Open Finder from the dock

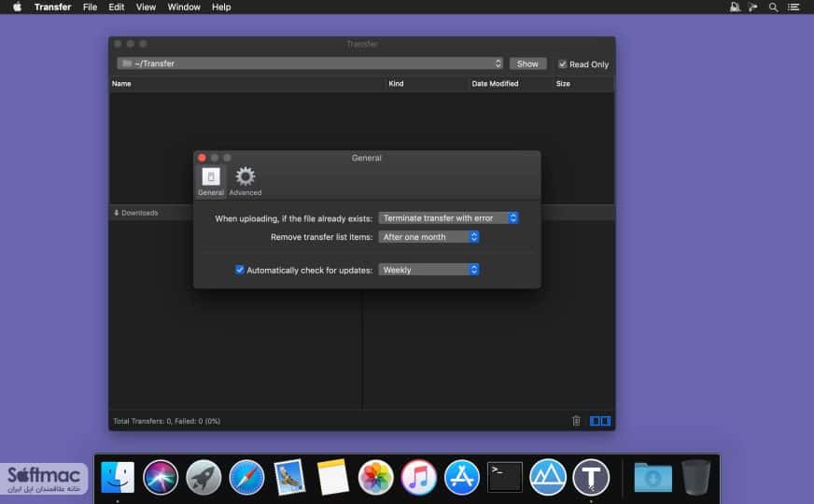point(118,477)
